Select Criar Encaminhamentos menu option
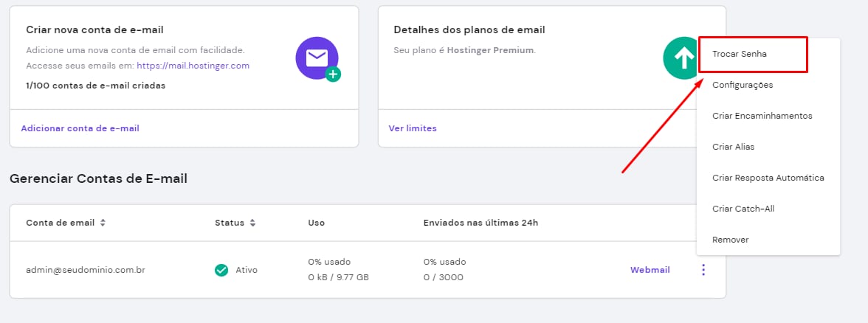 [x=762, y=116]
